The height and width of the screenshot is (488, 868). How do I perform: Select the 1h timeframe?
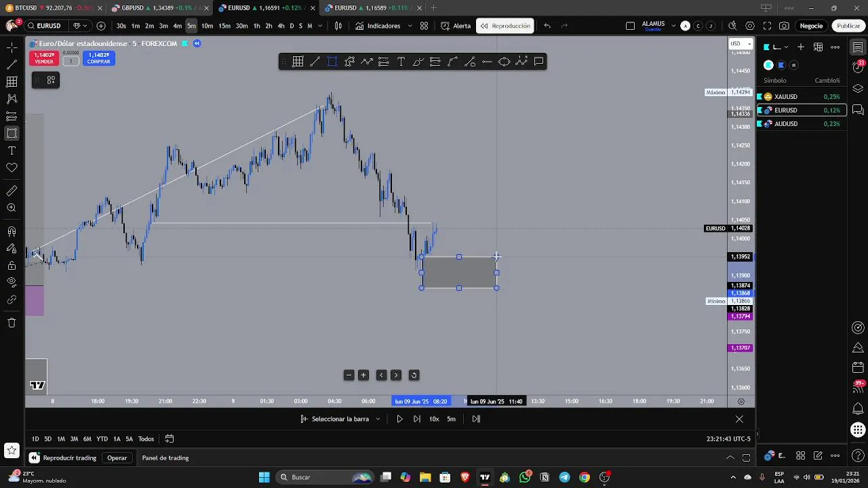256,26
